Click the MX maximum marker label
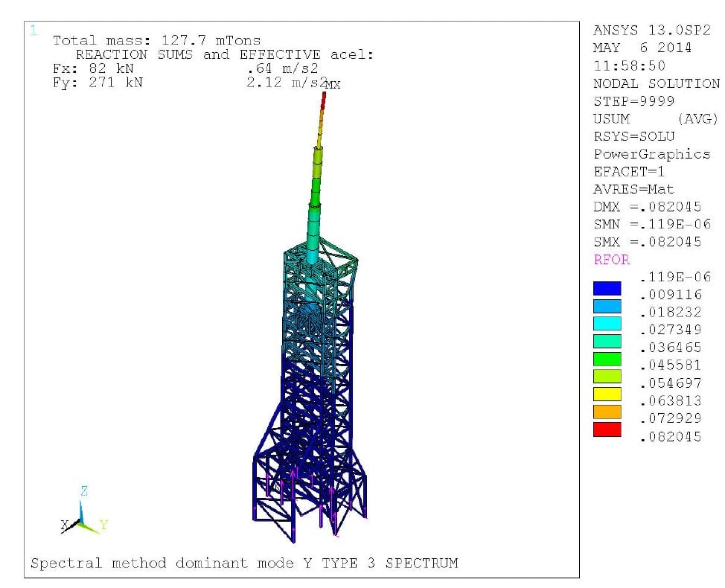The height and width of the screenshot is (588, 725). (x=333, y=85)
